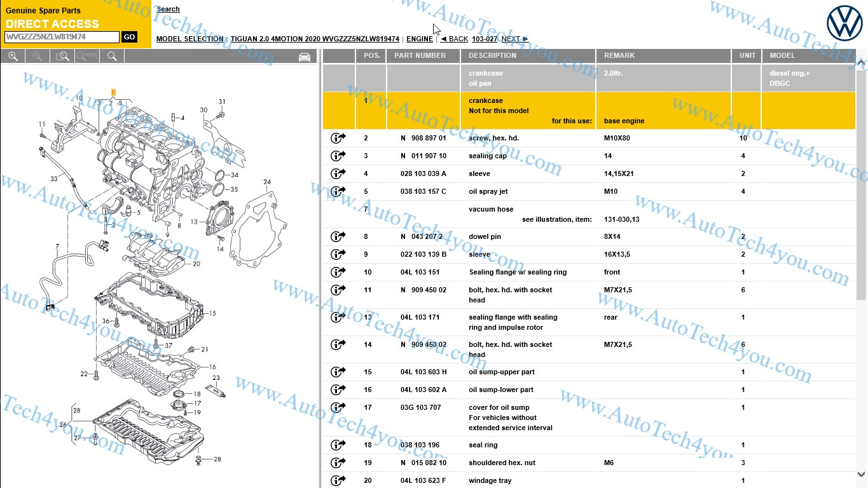
Task: Go to NEXT illustration
Action: click(514, 39)
